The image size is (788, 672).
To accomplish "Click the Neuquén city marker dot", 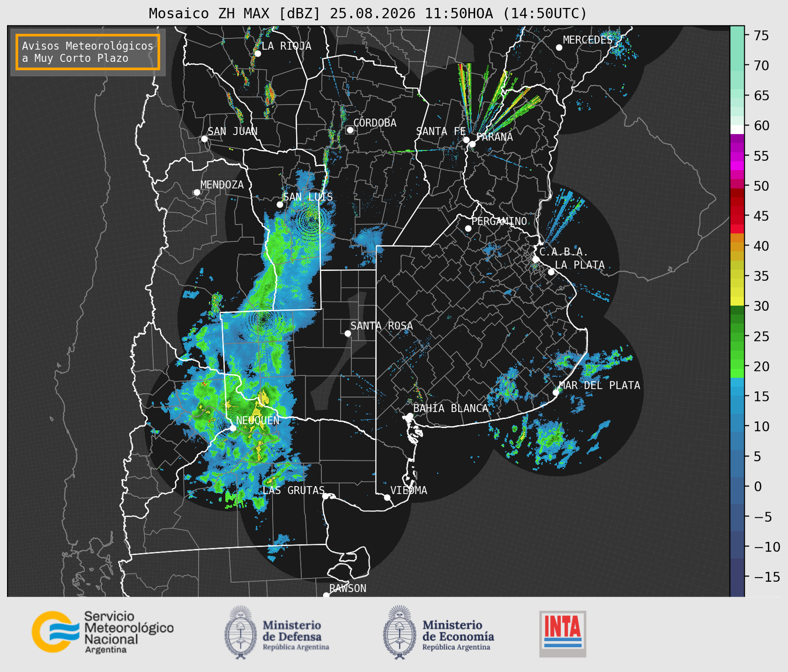I will 233,428.
